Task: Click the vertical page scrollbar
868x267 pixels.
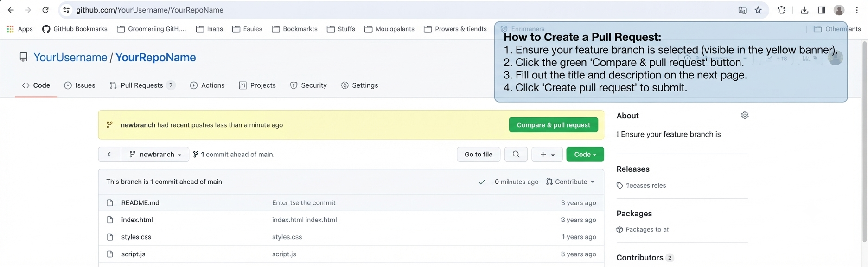Action: pyautogui.click(x=864, y=142)
